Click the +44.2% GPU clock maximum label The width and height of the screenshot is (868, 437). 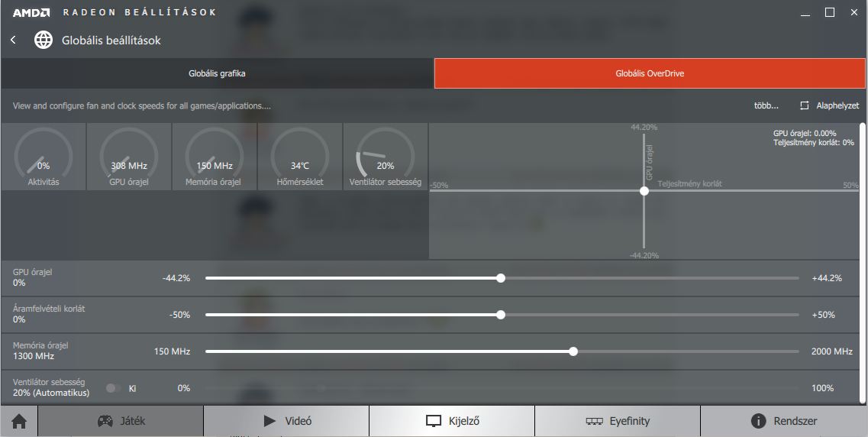coord(827,278)
